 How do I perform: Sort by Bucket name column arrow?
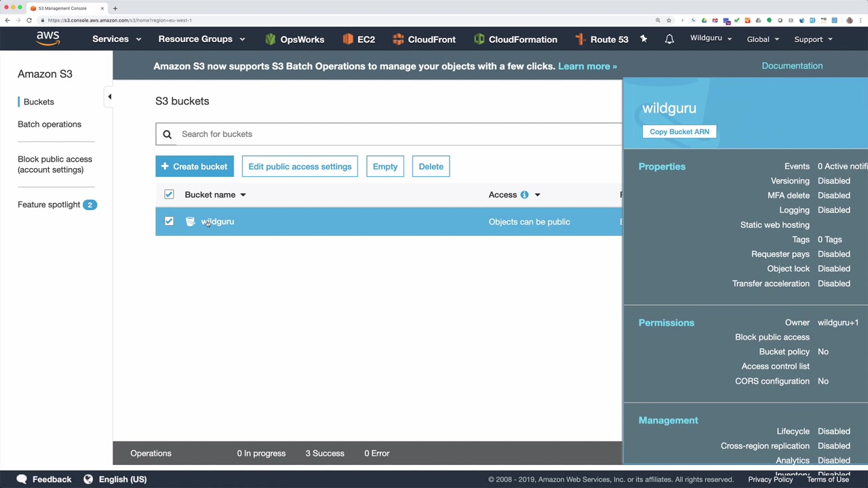[243, 195]
